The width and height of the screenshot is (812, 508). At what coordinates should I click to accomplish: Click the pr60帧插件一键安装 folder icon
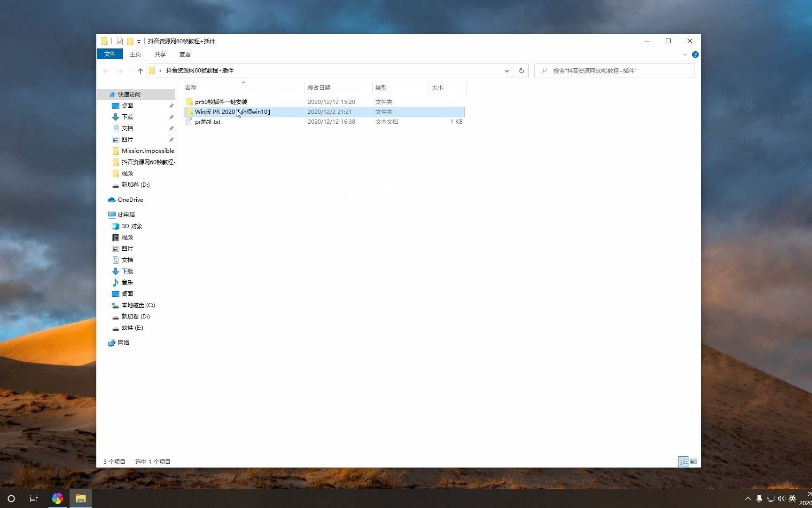point(189,102)
